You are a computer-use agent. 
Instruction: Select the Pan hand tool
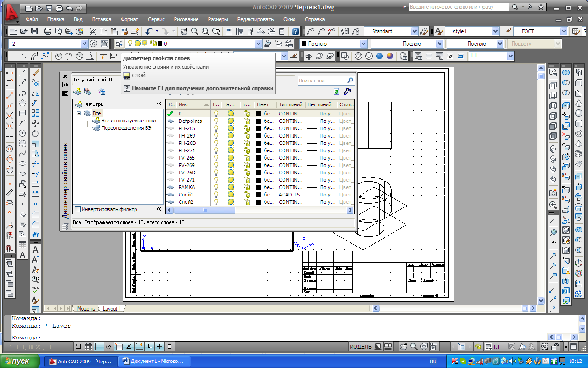coord(184,31)
